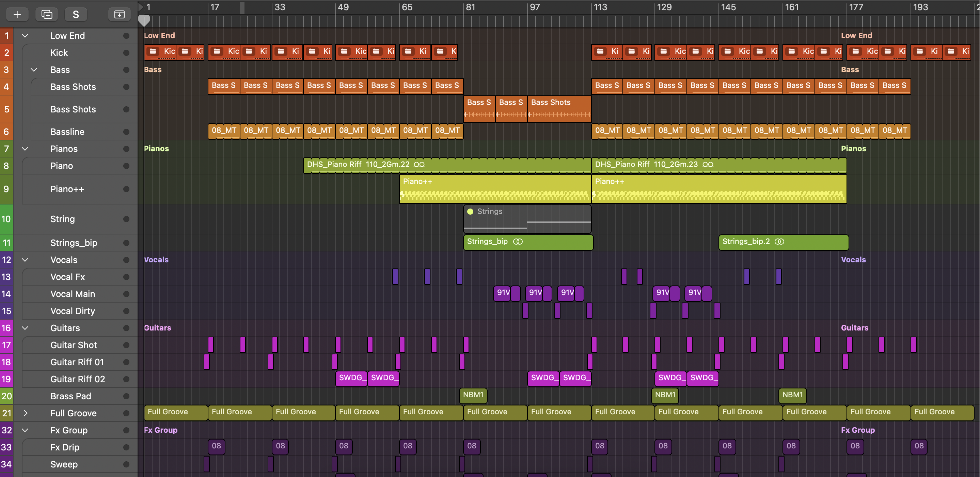980x477 pixels.
Task: Select the Piano track header
Action: (80, 166)
